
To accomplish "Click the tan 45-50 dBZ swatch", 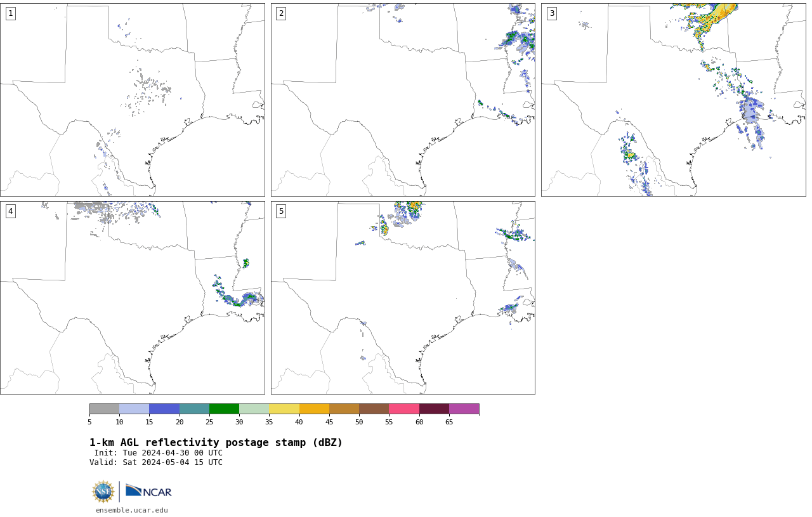I will tap(344, 409).
